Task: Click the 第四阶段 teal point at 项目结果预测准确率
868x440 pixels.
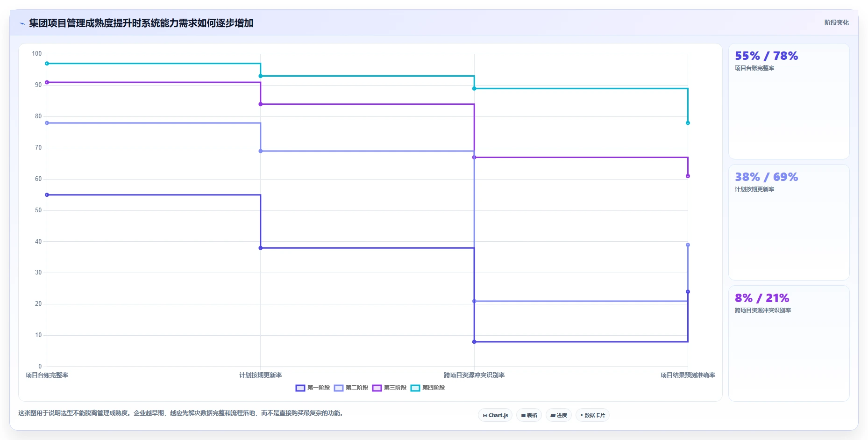Action: (x=688, y=123)
